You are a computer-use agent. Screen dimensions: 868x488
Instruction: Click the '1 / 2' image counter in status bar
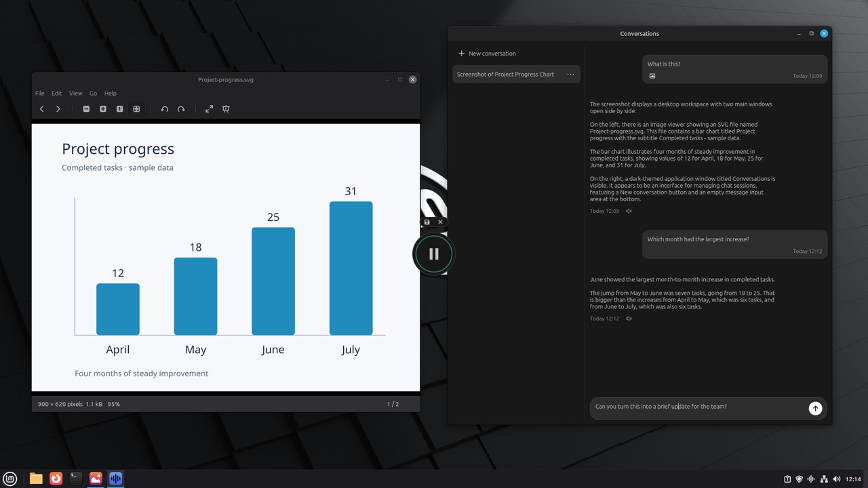(x=393, y=405)
